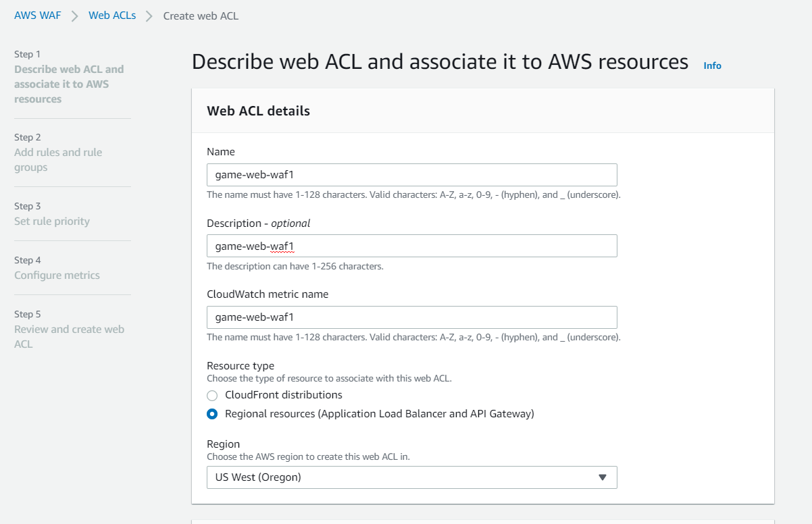Click the breadcrumb chevron after Web ACLs
This screenshot has height=524, width=812.
point(149,16)
